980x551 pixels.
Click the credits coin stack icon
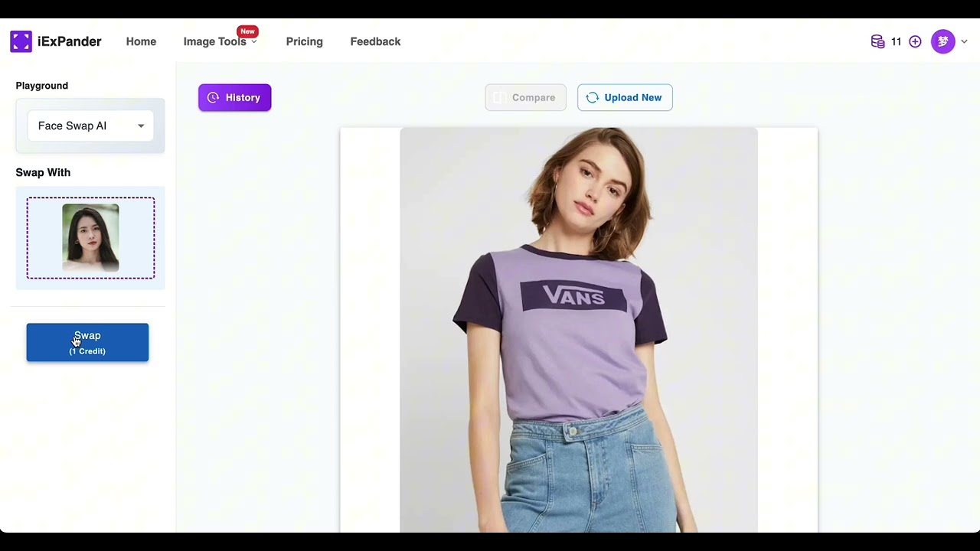[877, 41]
